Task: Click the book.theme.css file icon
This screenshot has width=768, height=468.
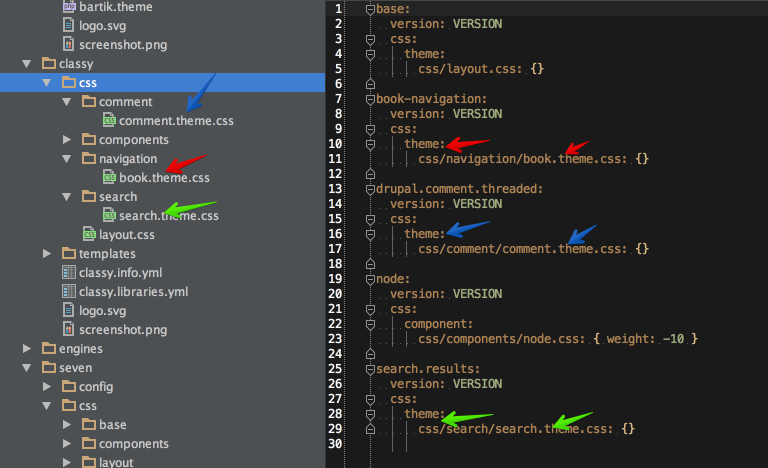Action: click(109, 177)
